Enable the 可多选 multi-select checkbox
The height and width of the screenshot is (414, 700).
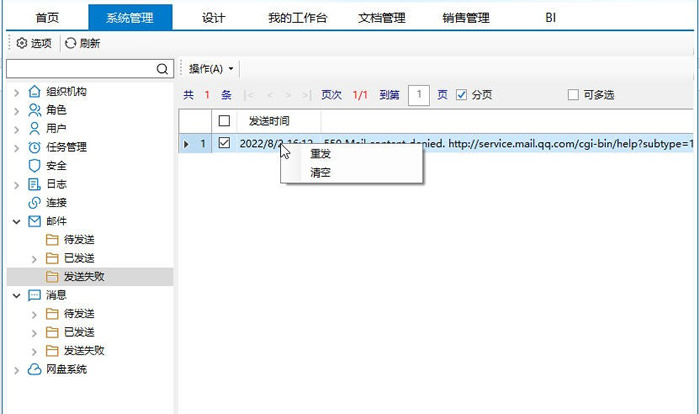(573, 95)
